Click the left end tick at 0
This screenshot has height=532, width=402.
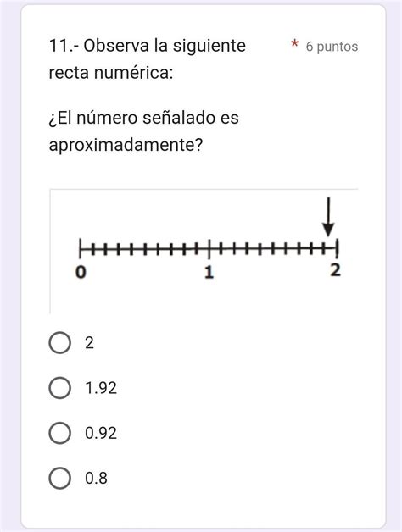tap(81, 248)
